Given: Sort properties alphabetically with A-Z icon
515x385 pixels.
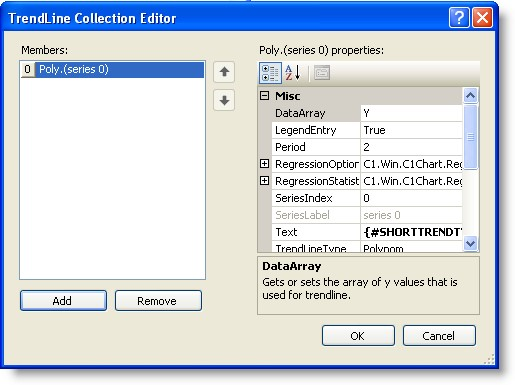Looking at the screenshot, I should (x=293, y=73).
